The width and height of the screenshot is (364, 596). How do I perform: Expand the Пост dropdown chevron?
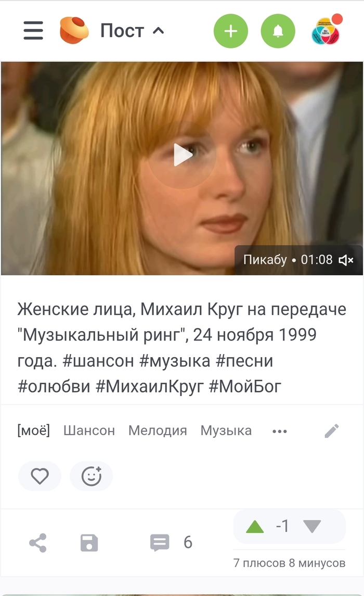point(158,30)
